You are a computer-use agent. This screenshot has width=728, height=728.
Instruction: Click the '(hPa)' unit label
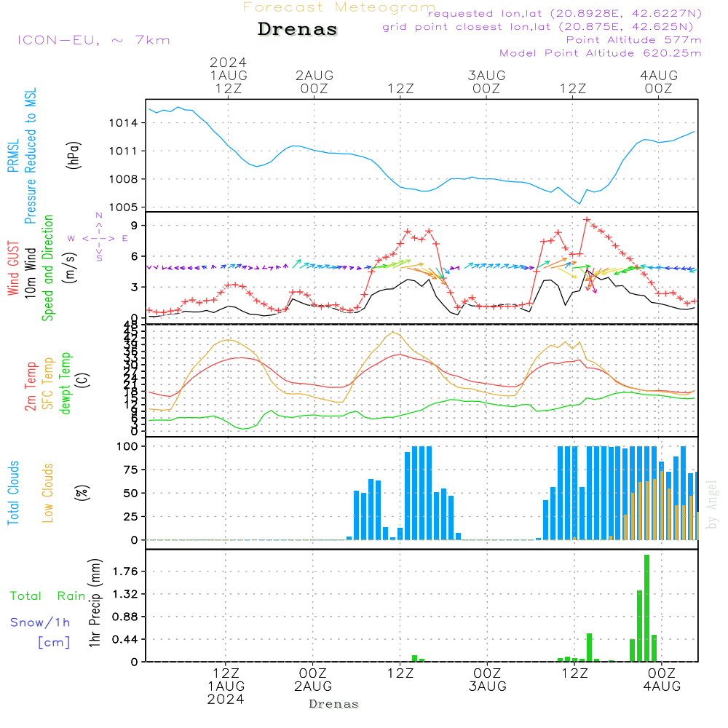tap(74, 156)
